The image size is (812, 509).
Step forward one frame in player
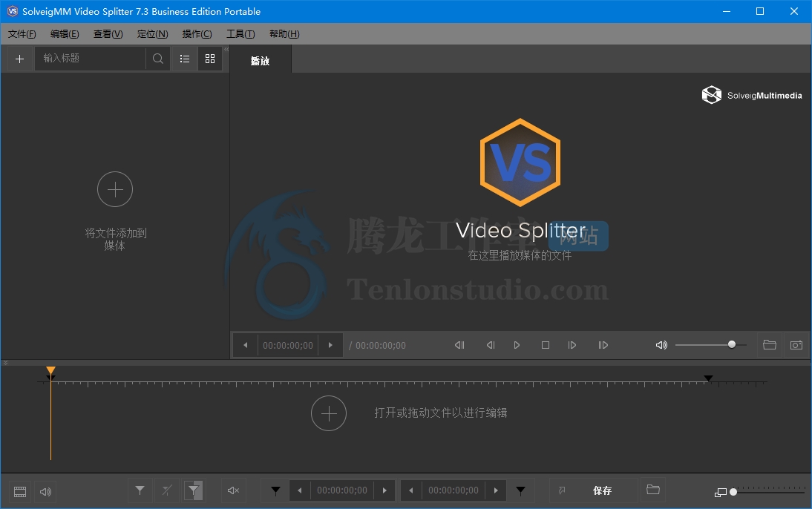click(572, 345)
